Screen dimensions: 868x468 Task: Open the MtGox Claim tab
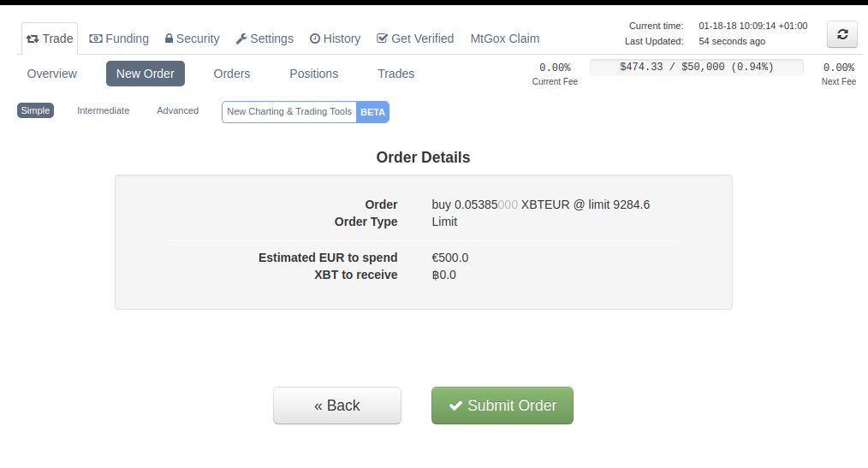504,39
